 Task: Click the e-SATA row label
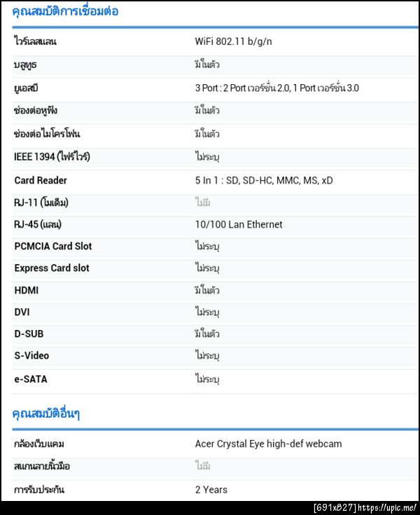pos(31,379)
